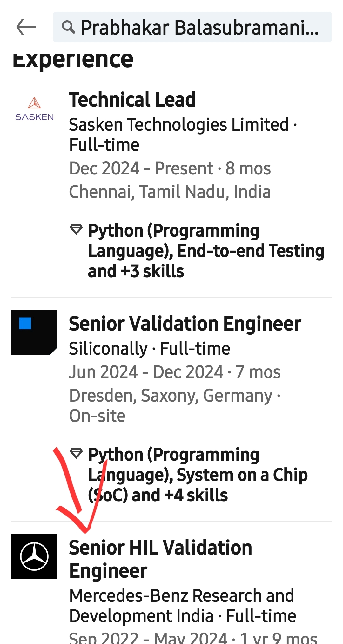Image resolution: width=343 pixels, height=644 pixels.
Task: Tap the search magnifier icon
Action: click(x=68, y=27)
